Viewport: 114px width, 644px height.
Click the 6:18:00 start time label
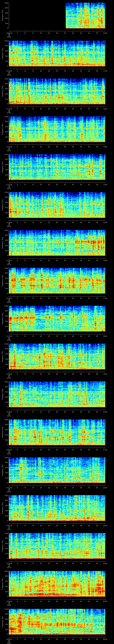pos(9,374)
